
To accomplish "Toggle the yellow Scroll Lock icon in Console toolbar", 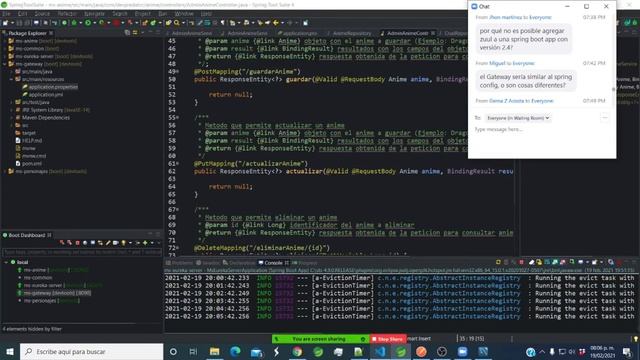I will pyautogui.click(x=539, y=262).
